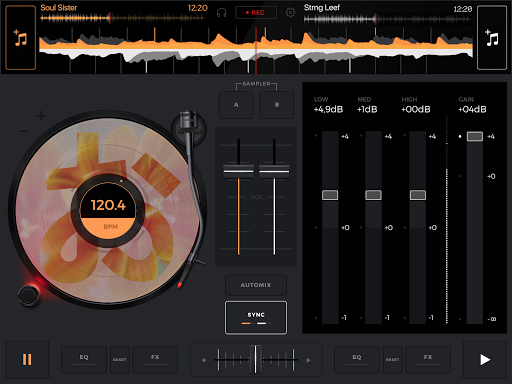Nudge crossfader with the right arrow
This screenshot has height=384, width=512.
pyautogui.click(x=308, y=360)
